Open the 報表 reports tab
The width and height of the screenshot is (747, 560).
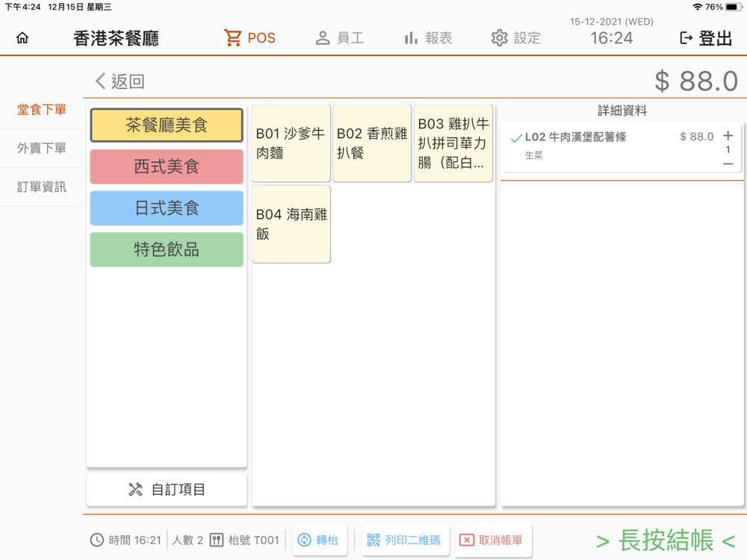(x=428, y=37)
